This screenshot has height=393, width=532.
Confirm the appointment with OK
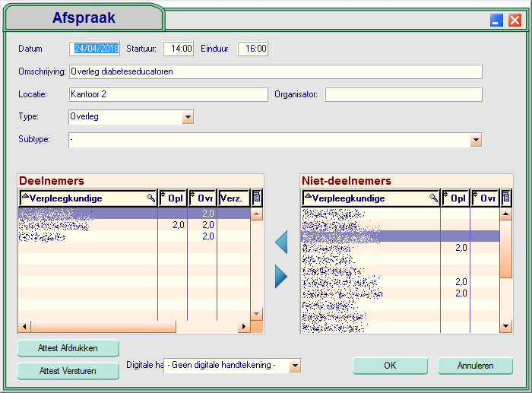pyautogui.click(x=390, y=366)
